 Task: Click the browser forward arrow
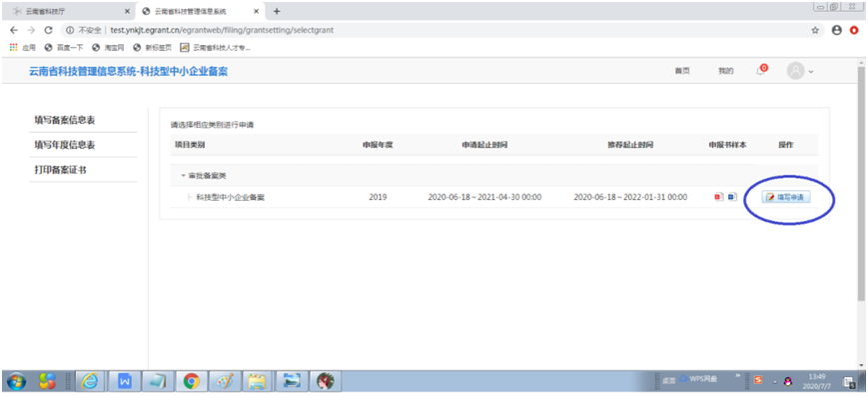coord(31,30)
